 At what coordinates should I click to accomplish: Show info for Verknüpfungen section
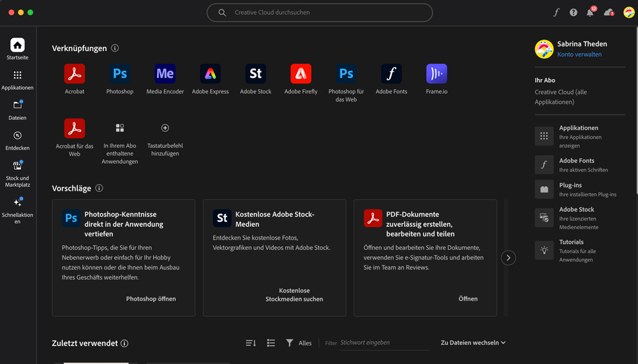(x=115, y=48)
